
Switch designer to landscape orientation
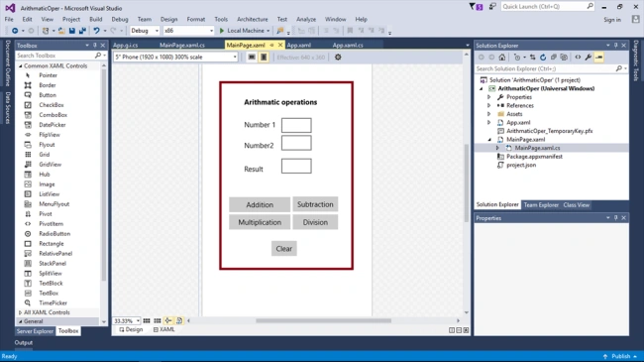coord(252,58)
